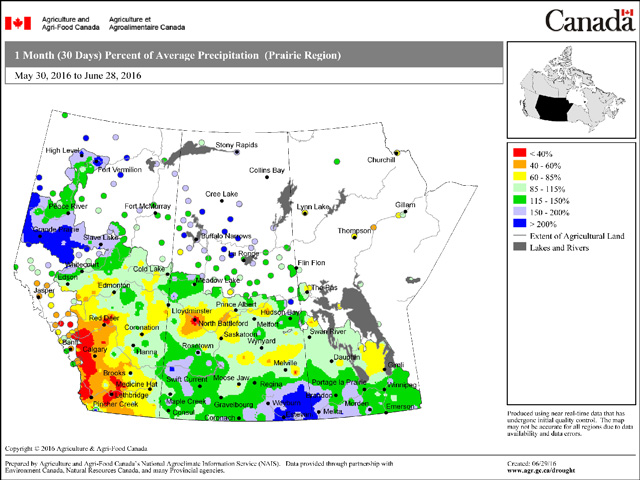Click the date range 'May 30, 2016 to June 28, 2016'
The image size is (640, 480).
(x=78, y=76)
